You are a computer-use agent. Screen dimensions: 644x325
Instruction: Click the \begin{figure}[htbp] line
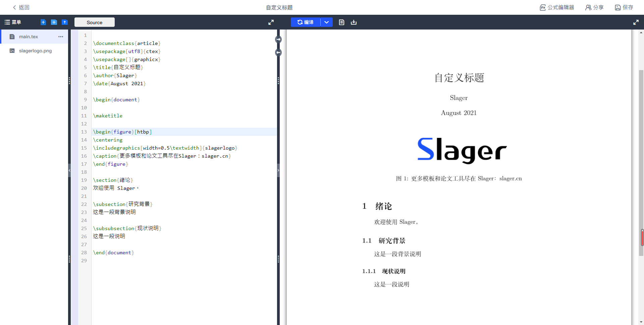coord(122,132)
